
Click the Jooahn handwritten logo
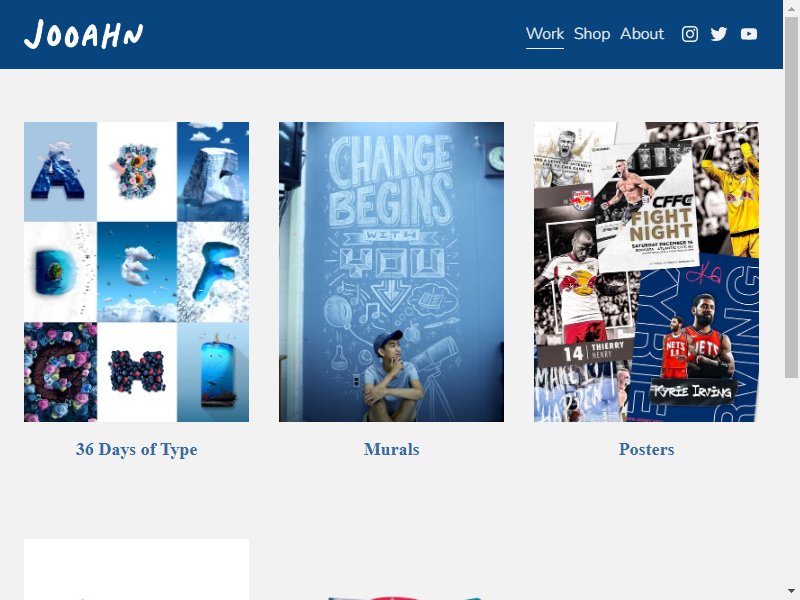84,35
